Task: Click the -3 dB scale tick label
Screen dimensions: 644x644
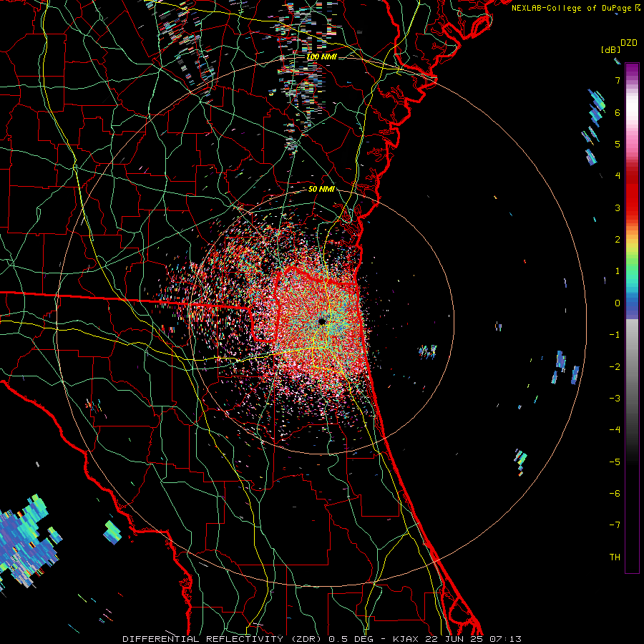Action: [x=615, y=398]
